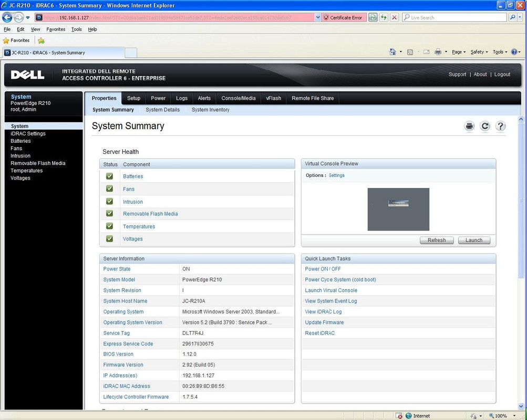The width and height of the screenshot is (527, 420).
Task: Click the Home icon in IE command bar
Action: 392,52
